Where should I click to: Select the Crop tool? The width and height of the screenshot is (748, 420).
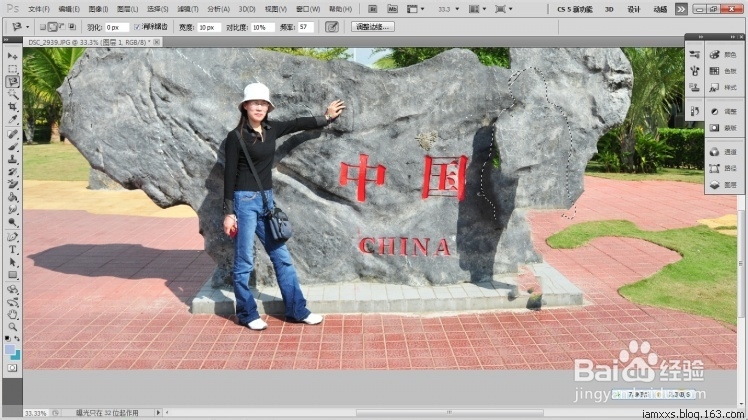(12, 107)
